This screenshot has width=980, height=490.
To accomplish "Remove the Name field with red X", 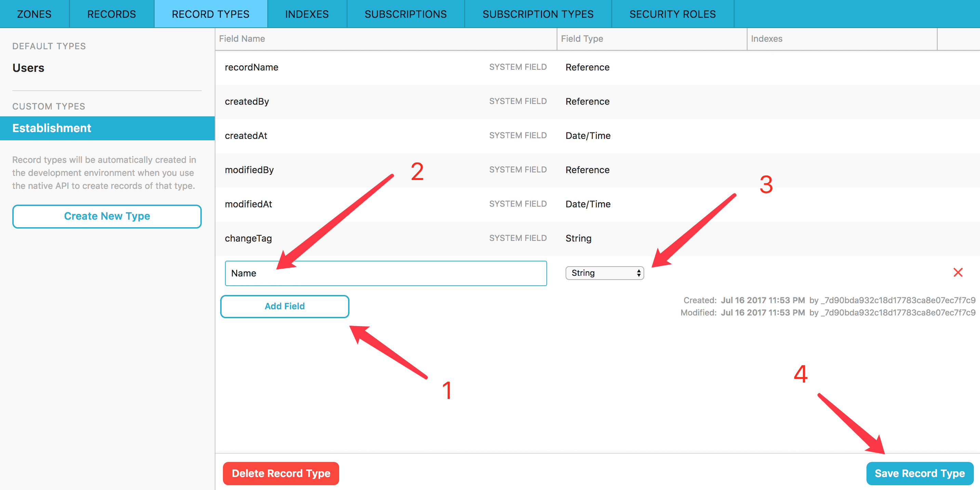I will tap(957, 273).
